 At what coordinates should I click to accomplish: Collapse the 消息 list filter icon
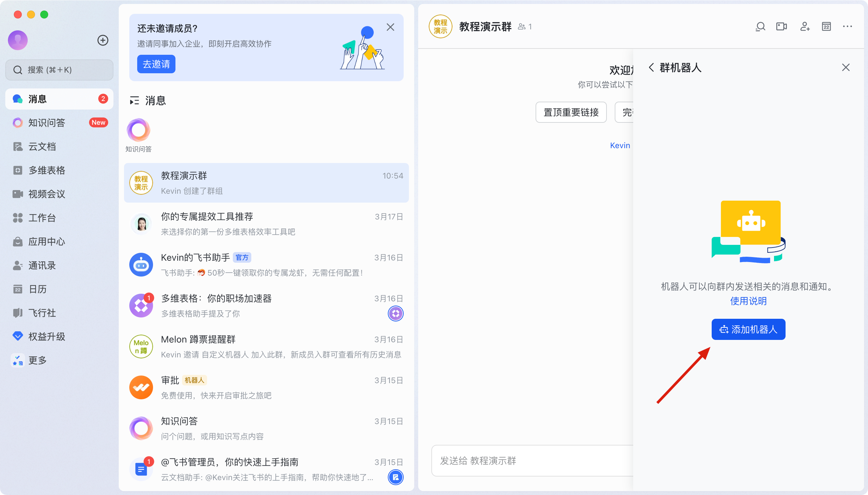(x=135, y=101)
